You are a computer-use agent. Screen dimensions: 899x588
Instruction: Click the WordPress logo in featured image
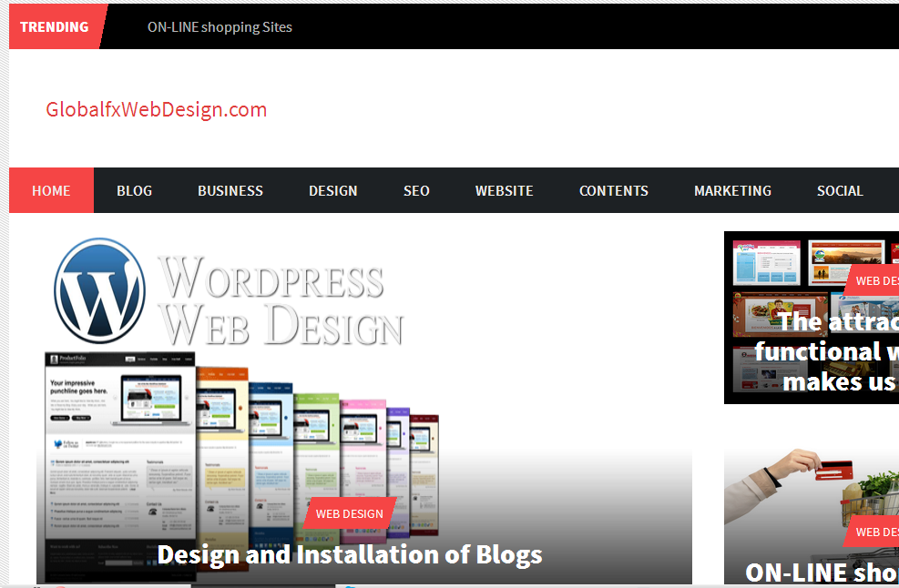[100, 290]
